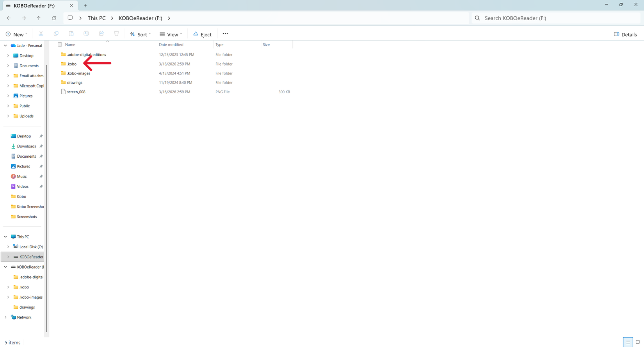The width and height of the screenshot is (644, 347).
Task: Go up one folder level
Action: coord(39,18)
